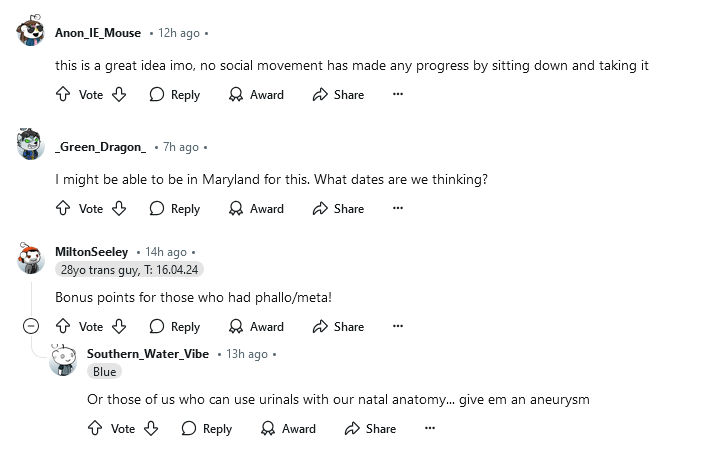Upvote Southern_Water_Vibe's reply

click(x=95, y=429)
